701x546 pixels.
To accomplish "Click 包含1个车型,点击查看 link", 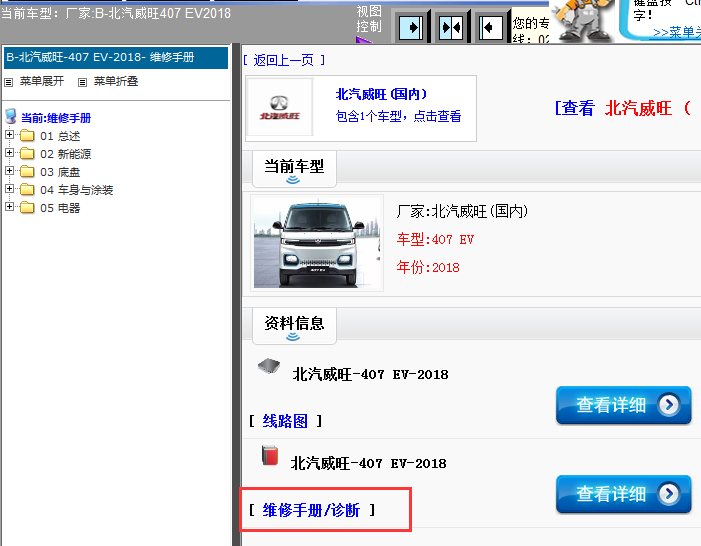I will (x=398, y=116).
